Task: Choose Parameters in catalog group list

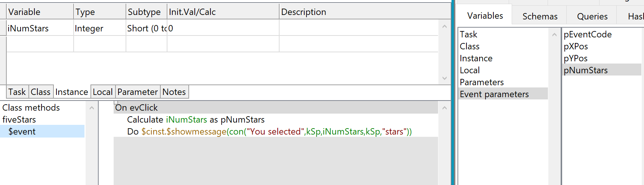Action: pyautogui.click(x=481, y=82)
